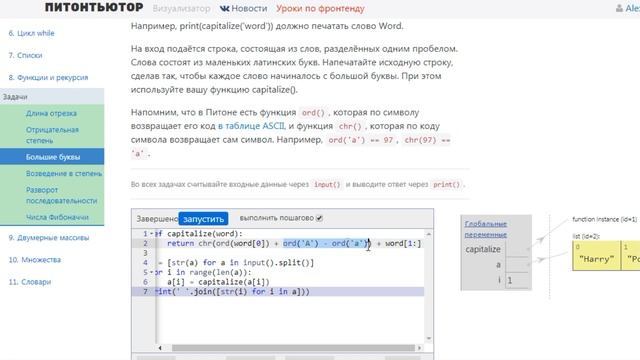Select the Разворот последовательности task
Viewport: 640px width, 360px height.
coord(61,195)
